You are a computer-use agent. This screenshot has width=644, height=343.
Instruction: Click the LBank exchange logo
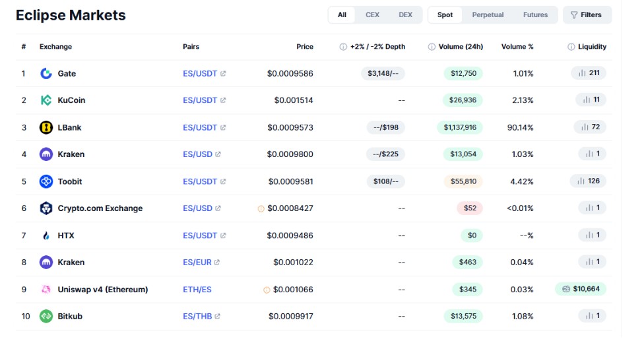coord(46,127)
